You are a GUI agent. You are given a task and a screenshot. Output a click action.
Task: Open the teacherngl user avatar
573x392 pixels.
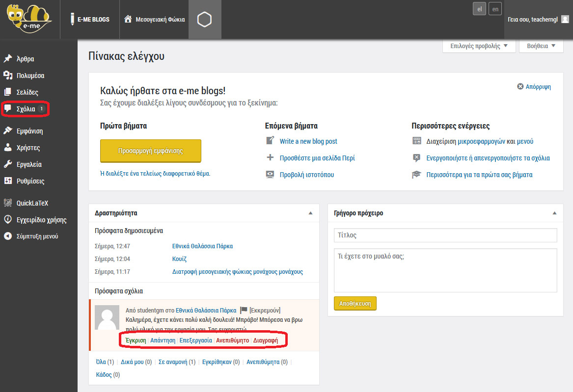click(x=565, y=19)
